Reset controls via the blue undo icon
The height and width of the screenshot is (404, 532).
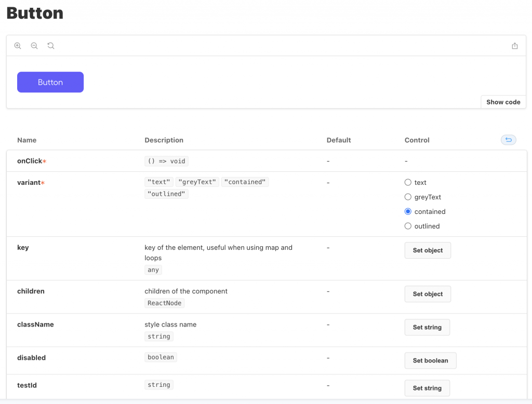point(508,140)
